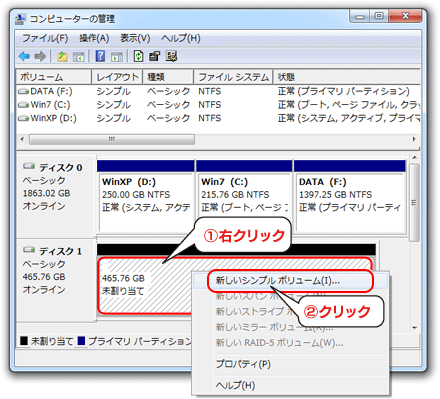440x399 pixels.
Task: Open the 表示(V) menu
Action: pos(135,38)
